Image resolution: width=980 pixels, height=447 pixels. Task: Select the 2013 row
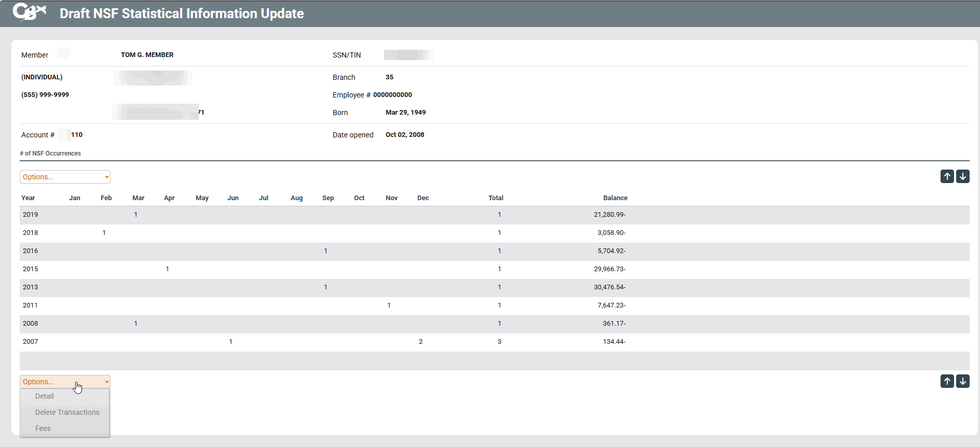tap(31, 287)
